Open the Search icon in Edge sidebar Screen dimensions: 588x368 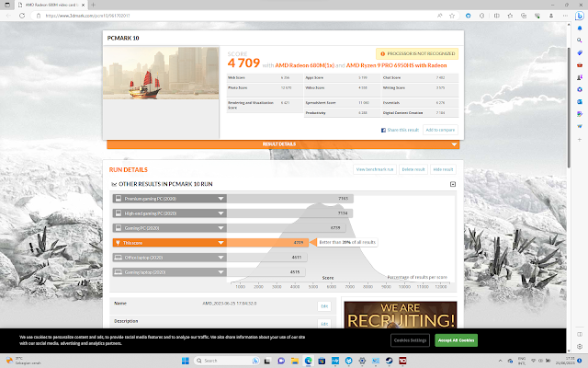point(580,40)
